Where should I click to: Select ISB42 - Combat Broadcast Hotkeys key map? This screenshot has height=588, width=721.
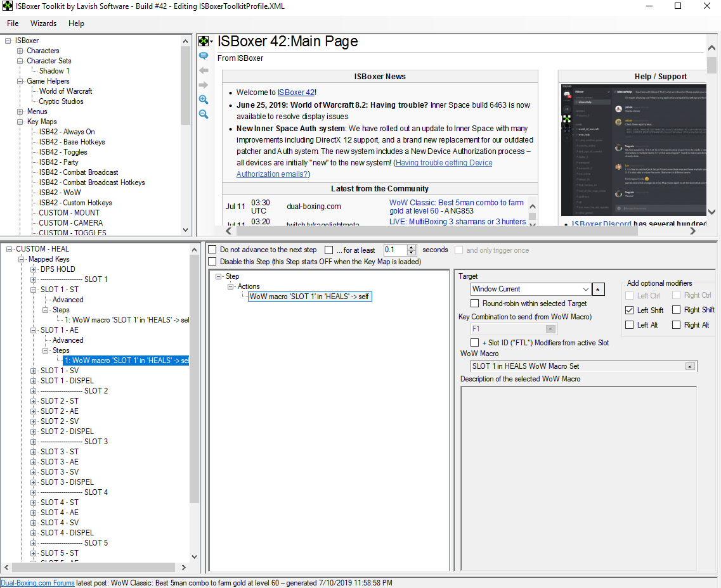(92, 182)
